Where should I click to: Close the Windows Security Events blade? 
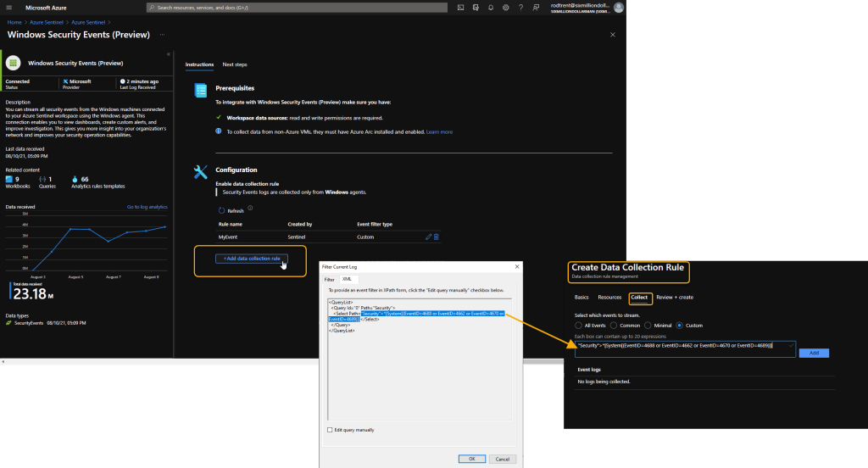(613, 35)
